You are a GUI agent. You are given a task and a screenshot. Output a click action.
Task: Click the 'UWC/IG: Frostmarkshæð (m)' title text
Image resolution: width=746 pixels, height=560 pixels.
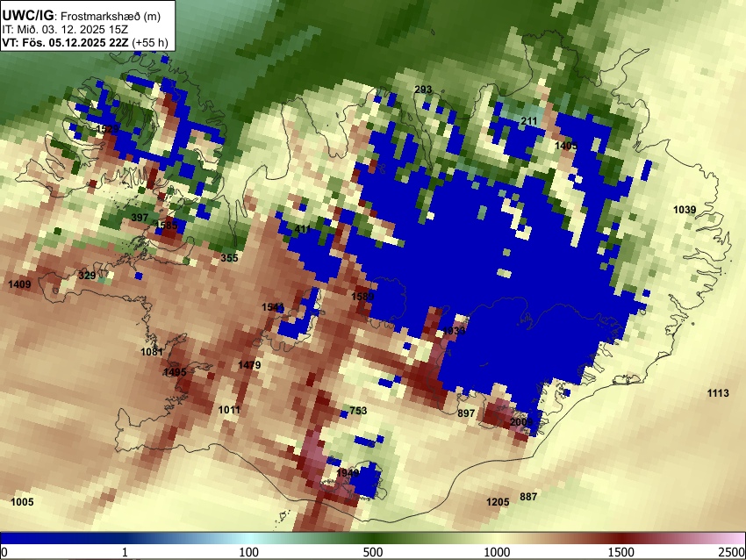click(82, 16)
